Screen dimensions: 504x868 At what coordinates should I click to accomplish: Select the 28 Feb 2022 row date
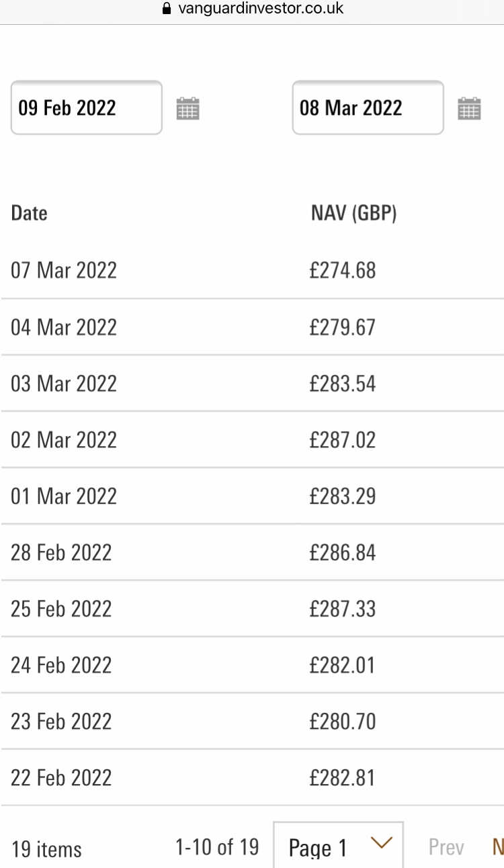pos(61,553)
